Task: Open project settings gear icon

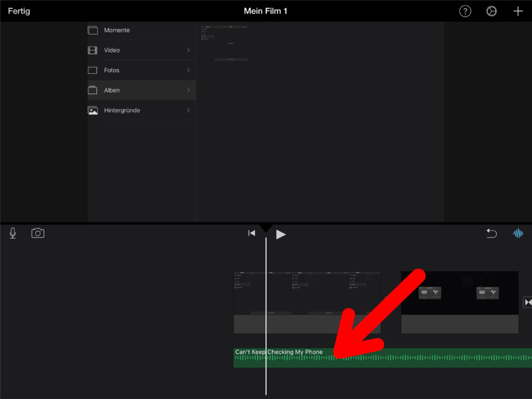Action: tap(491, 11)
